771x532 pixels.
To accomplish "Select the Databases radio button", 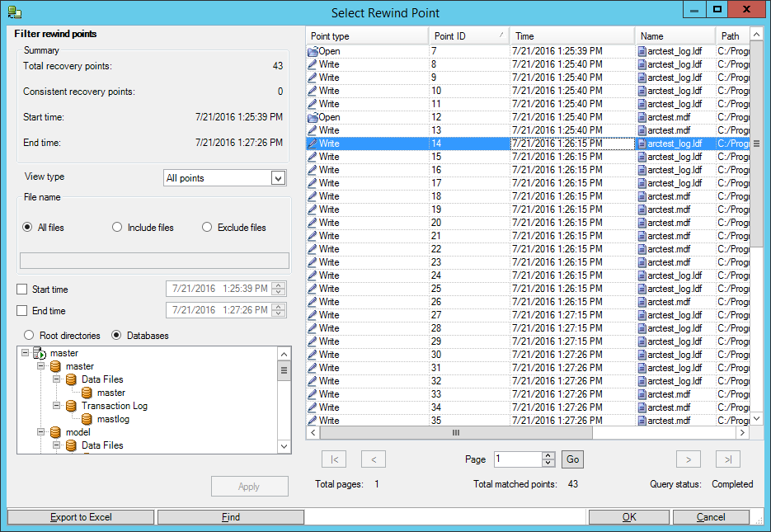I will pos(116,336).
